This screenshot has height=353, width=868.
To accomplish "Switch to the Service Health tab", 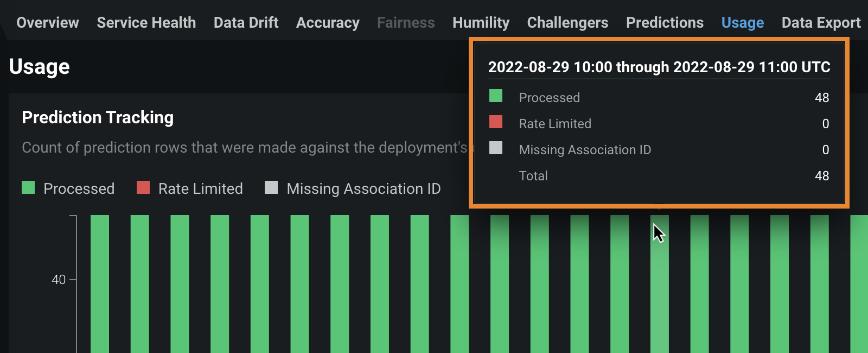I will (x=146, y=23).
